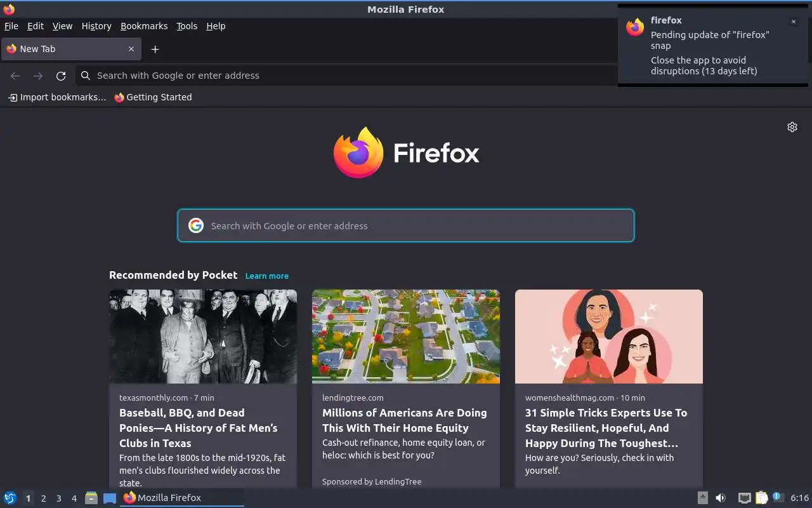Viewport: 812px width, 508px height.
Task: Open the Edit menu
Action: click(x=36, y=26)
